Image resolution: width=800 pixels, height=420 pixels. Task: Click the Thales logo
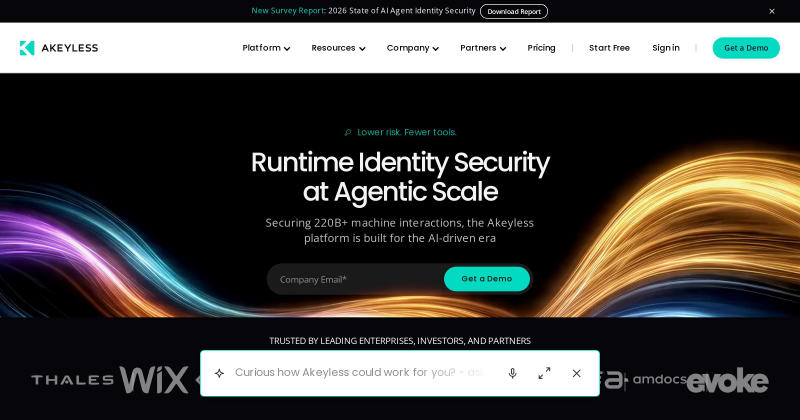[x=72, y=380]
